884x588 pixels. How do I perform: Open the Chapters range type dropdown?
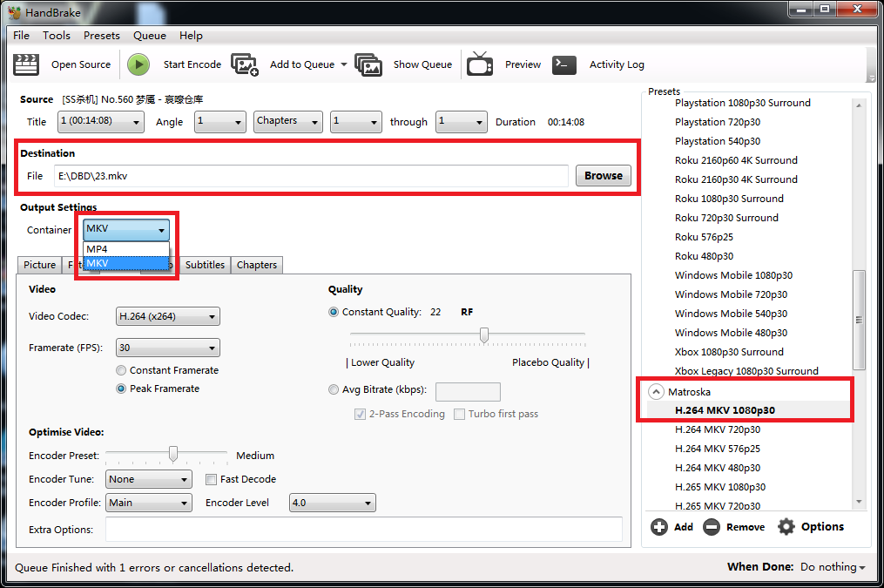tap(288, 121)
